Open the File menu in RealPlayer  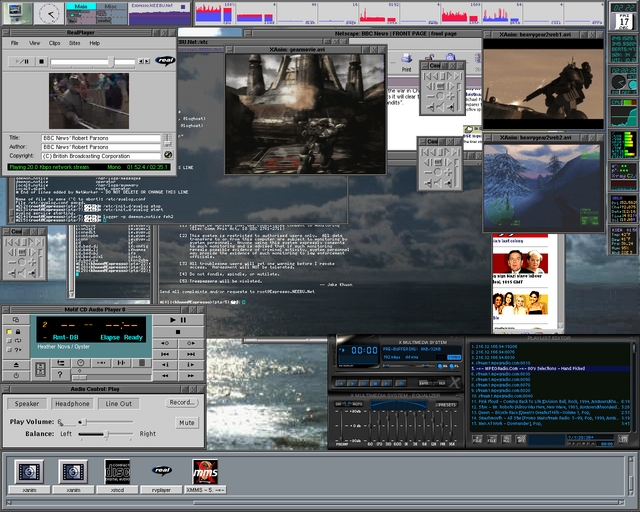point(14,43)
